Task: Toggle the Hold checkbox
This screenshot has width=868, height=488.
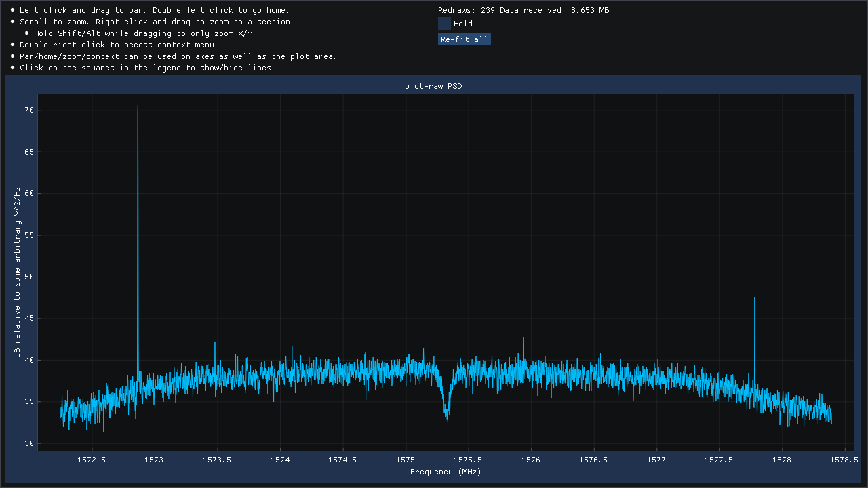Action: 445,24
